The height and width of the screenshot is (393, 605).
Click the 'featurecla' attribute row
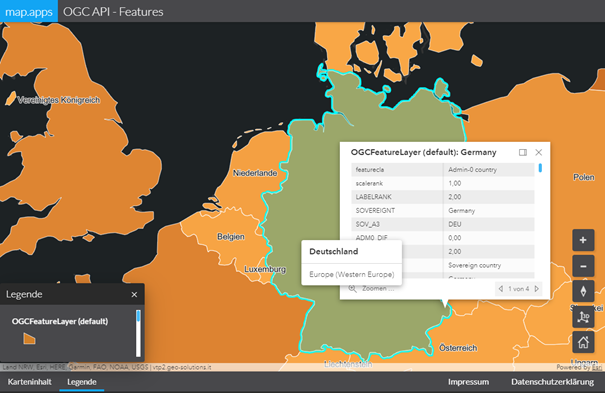443,170
